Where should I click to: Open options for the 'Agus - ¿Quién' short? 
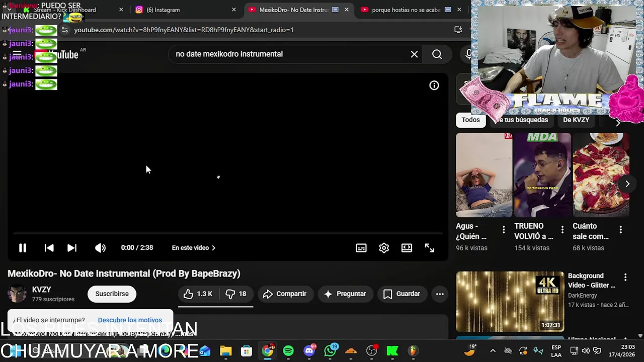pos(504,230)
